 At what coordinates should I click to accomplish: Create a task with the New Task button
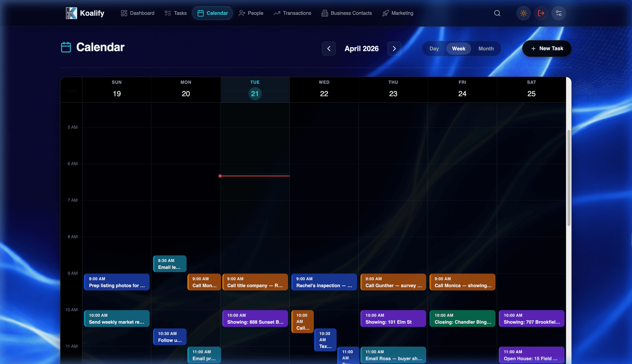click(547, 49)
